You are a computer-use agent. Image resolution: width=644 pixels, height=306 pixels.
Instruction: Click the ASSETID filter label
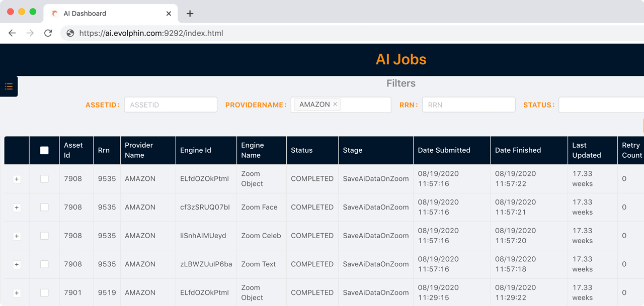pyautogui.click(x=103, y=105)
